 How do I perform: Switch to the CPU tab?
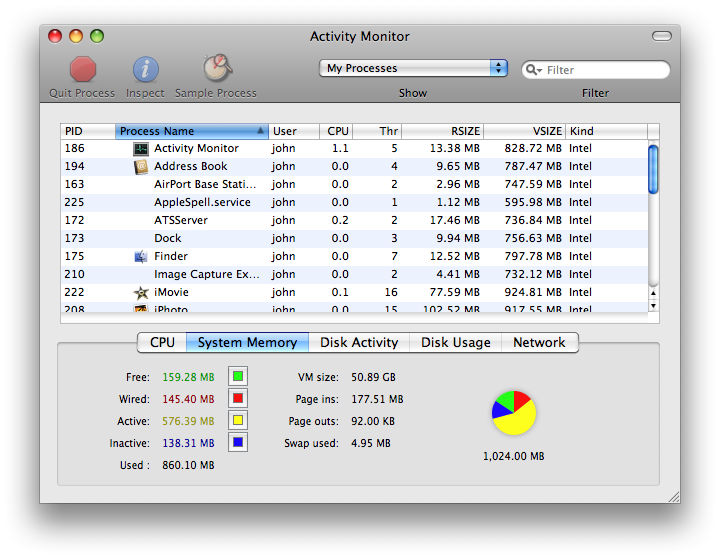(162, 343)
